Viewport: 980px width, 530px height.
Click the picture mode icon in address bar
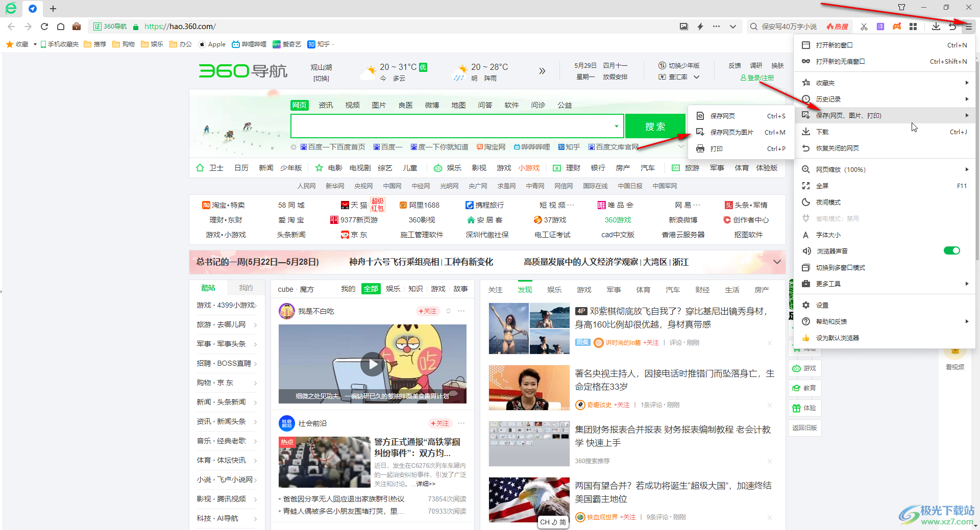pyautogui.click(x=684, y=27)
